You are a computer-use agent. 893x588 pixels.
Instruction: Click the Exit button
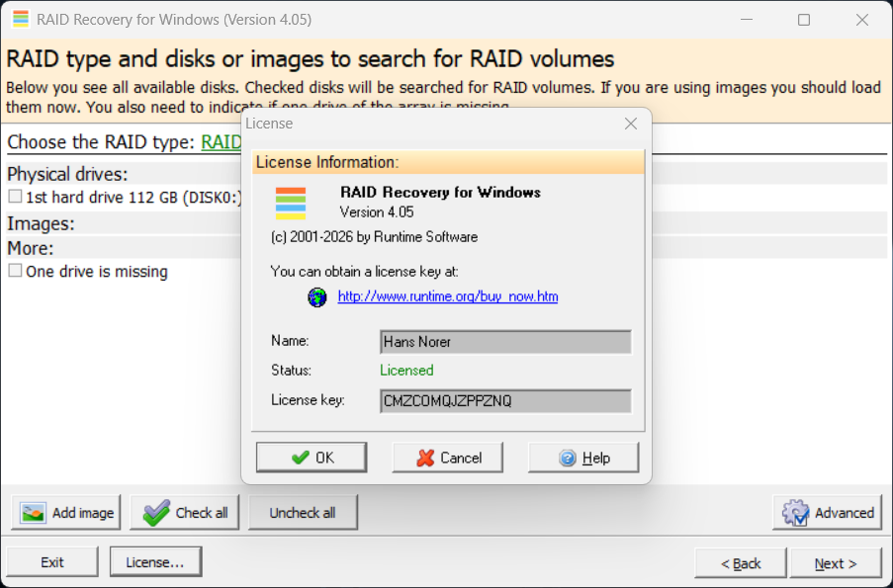[x=52, y=562]
